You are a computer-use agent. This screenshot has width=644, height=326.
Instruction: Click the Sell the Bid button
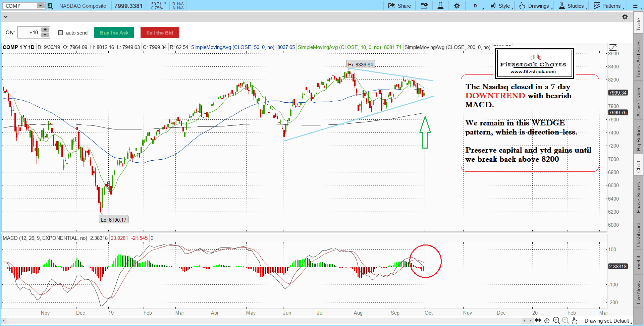159,33
